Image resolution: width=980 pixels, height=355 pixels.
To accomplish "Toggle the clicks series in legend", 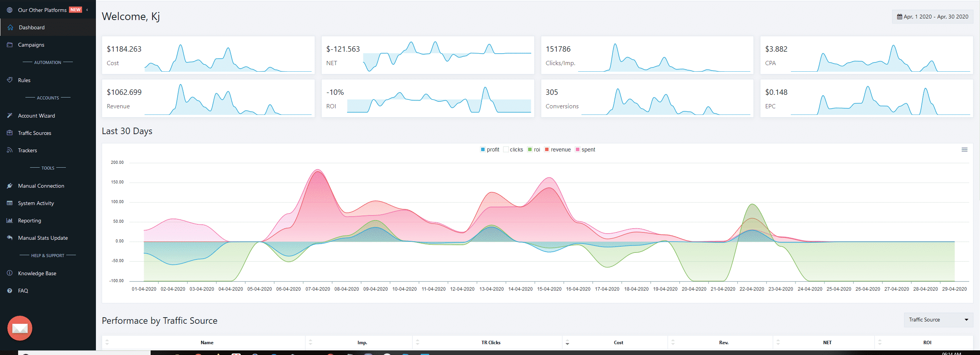I will click(513, 150).
